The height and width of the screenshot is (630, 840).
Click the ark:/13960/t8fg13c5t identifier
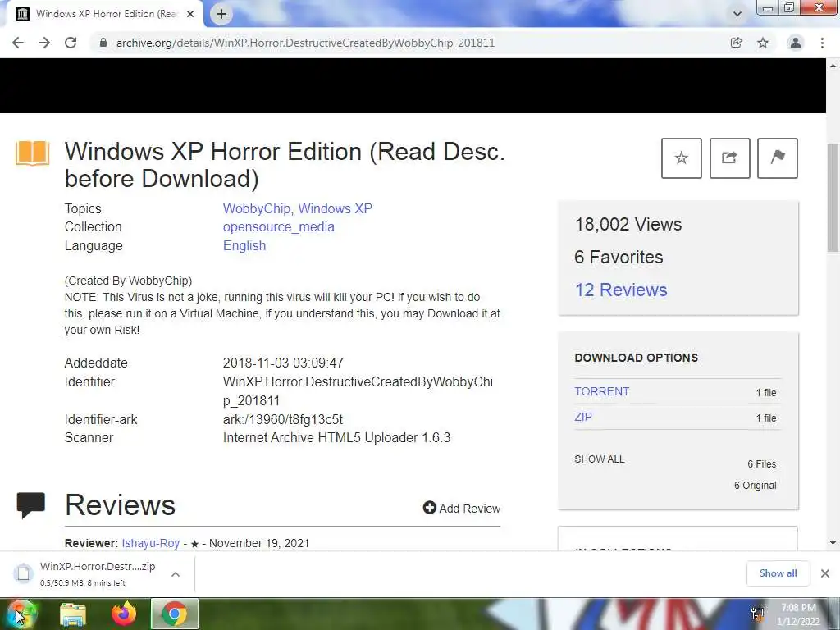click(x=283, y=419)
